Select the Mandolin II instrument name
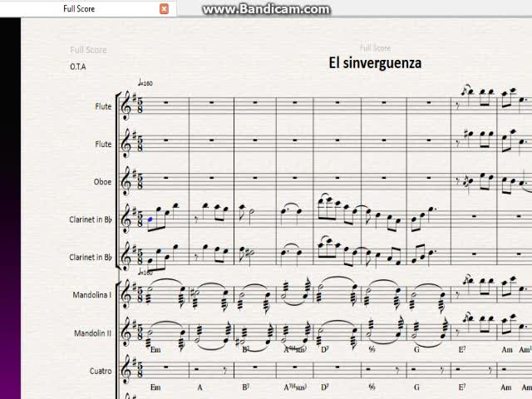The height and width of the screenshot is (399, 532). (x=92, y=333)
